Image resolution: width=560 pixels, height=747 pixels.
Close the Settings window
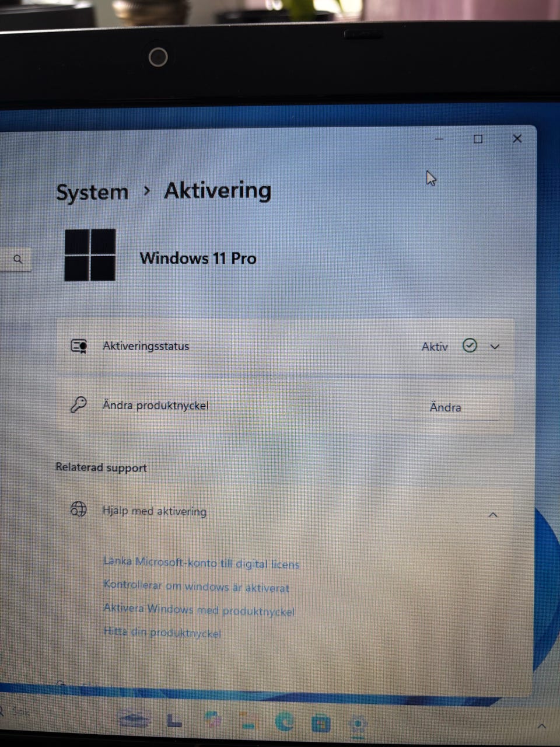tap(517, 138)
